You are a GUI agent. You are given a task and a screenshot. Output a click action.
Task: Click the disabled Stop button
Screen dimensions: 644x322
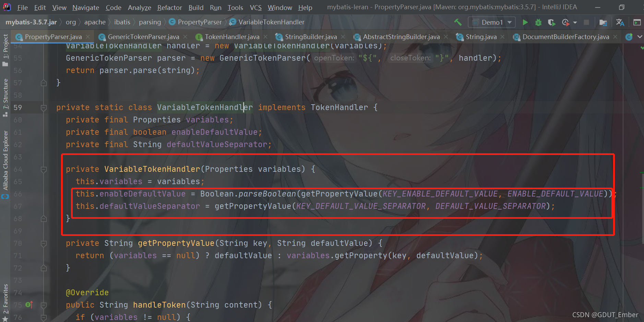tap(586, 22)
